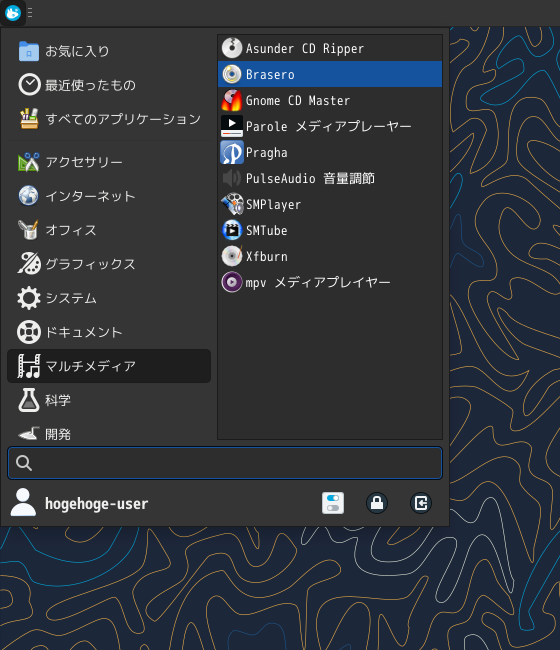The image size is (560, 650).
Task: Open the Asunder CD Ripper icon
Action: tap(232, 48)
